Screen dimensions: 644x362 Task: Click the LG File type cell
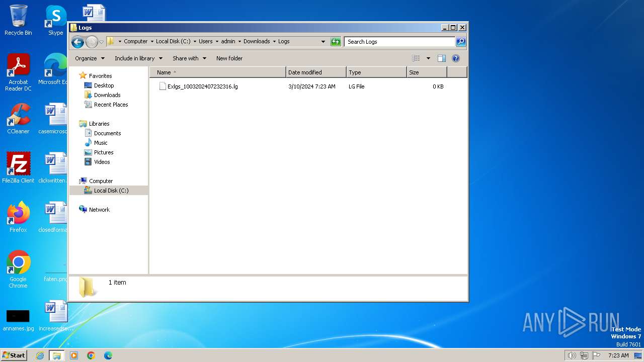click(x=356, y=86)
